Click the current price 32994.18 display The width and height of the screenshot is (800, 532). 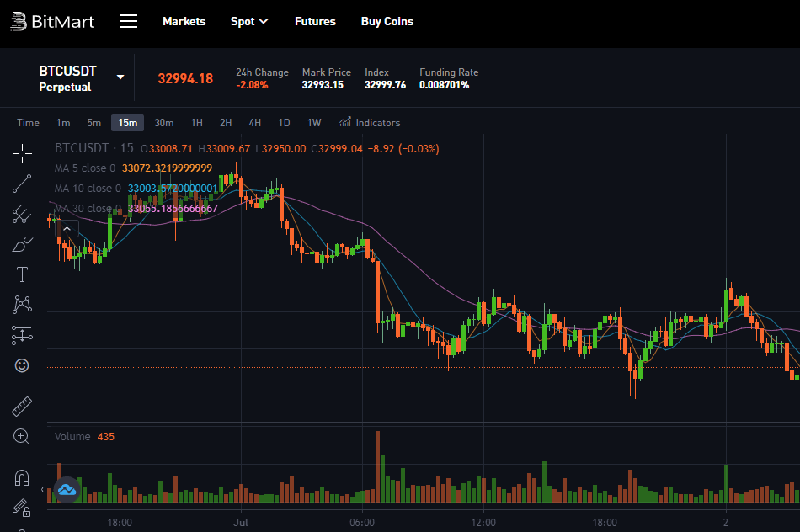point(185,77)
